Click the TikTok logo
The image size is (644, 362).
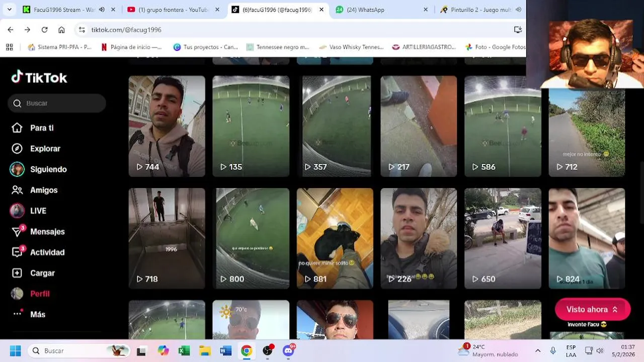click(39, 77)
